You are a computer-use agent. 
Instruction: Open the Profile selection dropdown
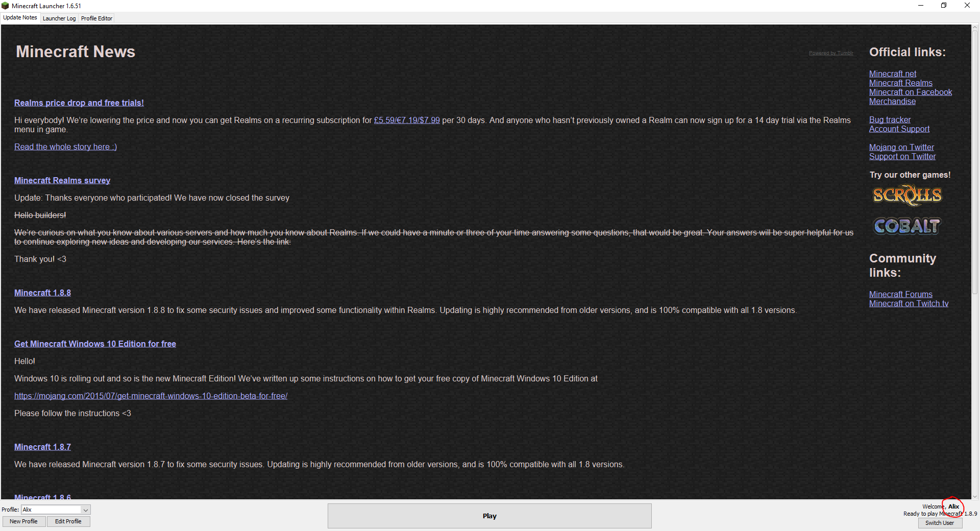85,510
